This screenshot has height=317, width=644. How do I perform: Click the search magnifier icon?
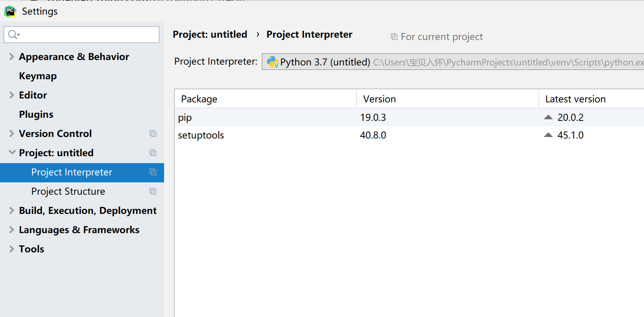tap(13, 34)
